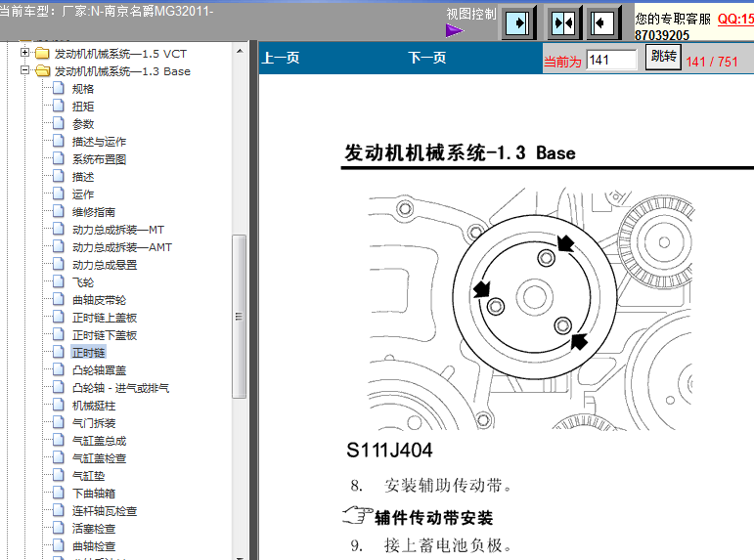
Task: Open the 气门拆装 entry
Action: click(x=94, y=423)
